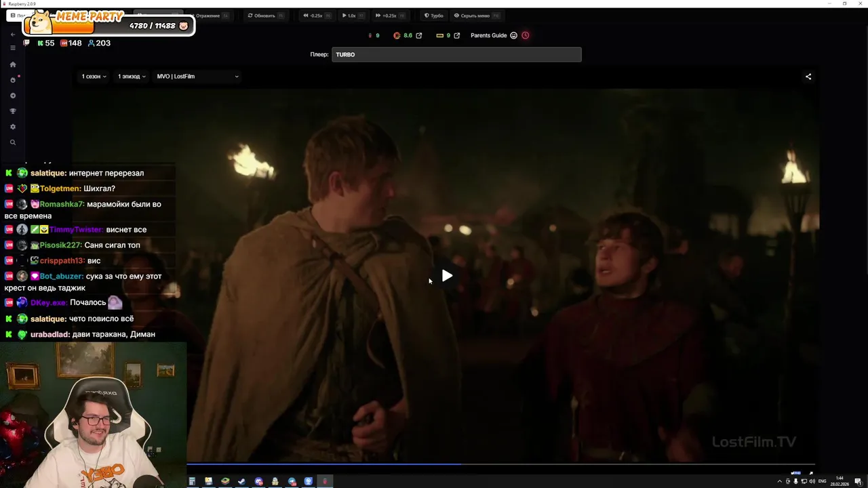Open the share icon above the player
This screenshot has height=488, width=868.
coord(808,77)
